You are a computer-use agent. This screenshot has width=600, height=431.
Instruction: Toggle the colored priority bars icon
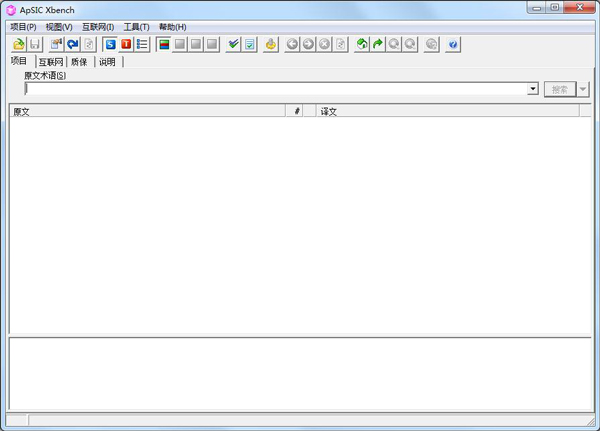point(164,44)
